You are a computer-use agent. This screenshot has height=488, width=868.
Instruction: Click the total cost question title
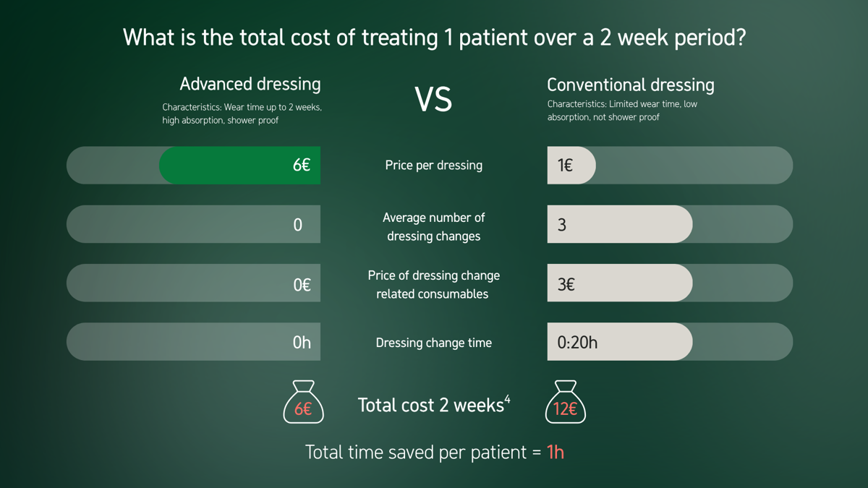click(434, 38)
